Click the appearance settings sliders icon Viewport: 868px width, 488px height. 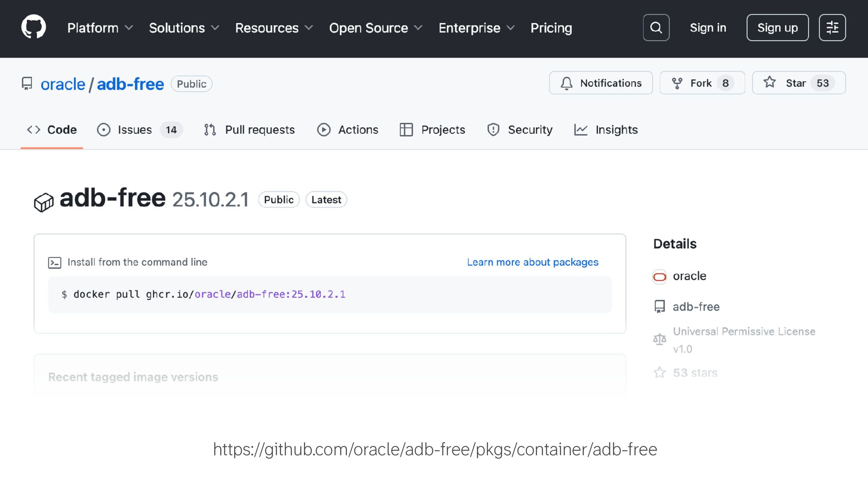click(x=832, y=28)
